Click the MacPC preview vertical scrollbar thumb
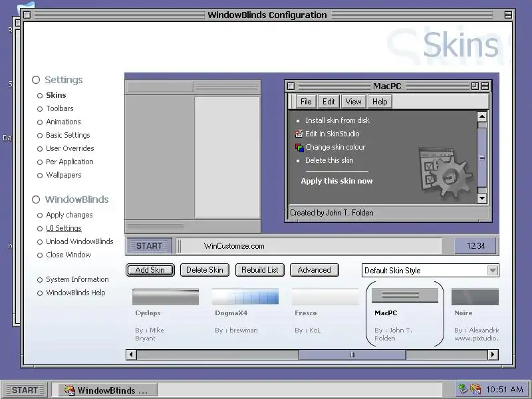The height and width of the screenshot is (399, 532). click(482, 158)
